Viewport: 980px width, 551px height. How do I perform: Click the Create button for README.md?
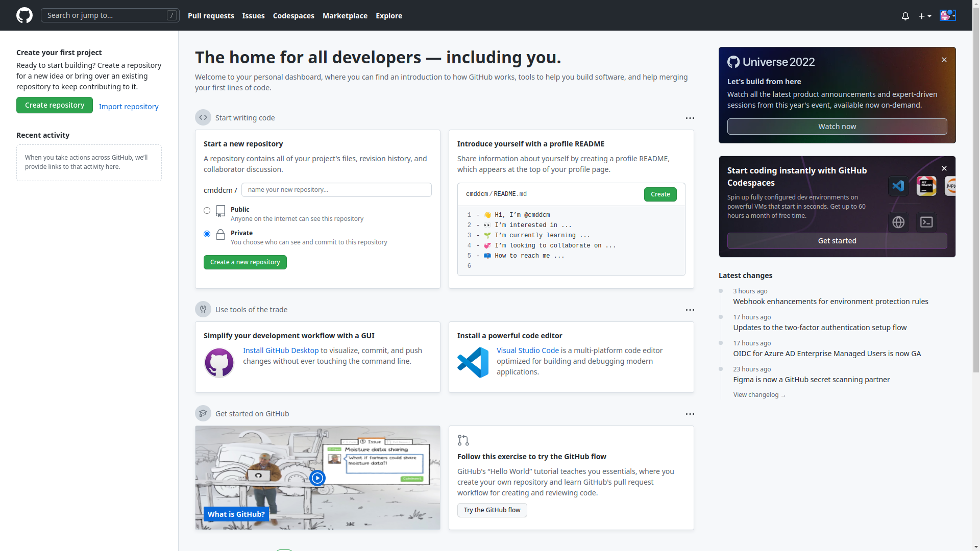coord(660,194)
